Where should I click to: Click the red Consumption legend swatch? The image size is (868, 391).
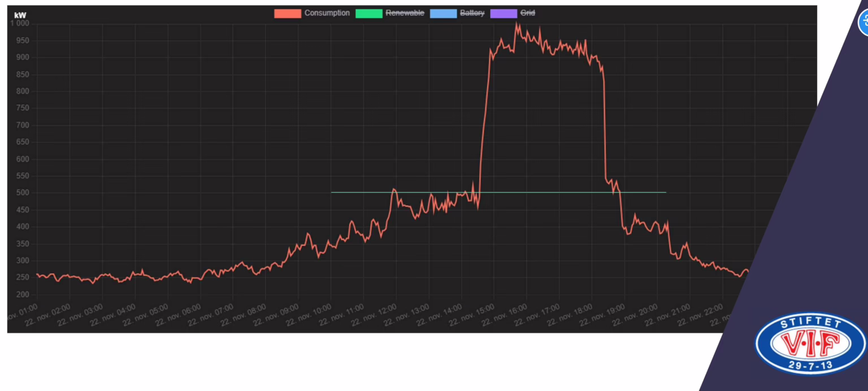click(287, 14)
